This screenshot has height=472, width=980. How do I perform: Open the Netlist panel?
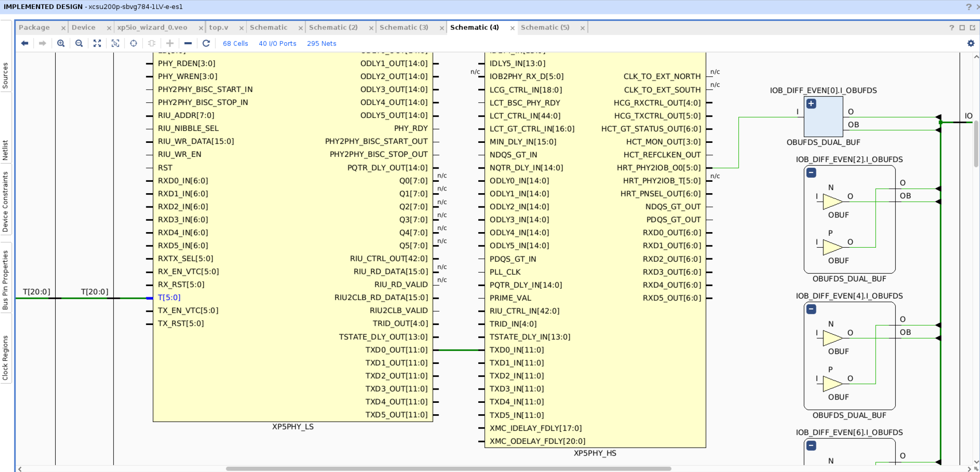(6, 148)
